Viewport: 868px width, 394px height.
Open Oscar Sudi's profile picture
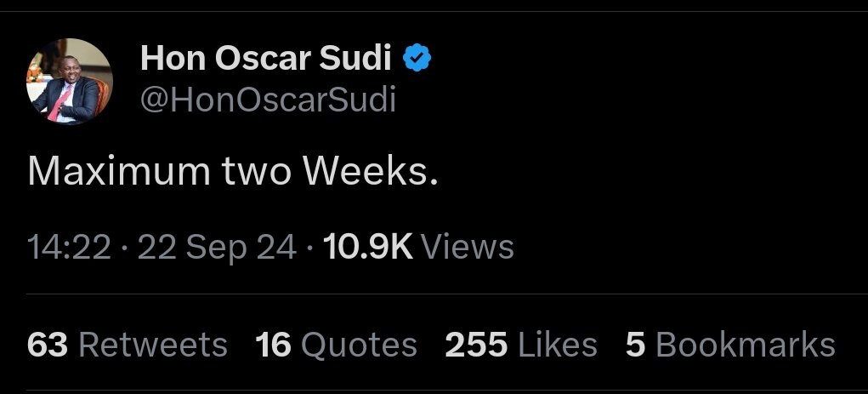point(71,82)
